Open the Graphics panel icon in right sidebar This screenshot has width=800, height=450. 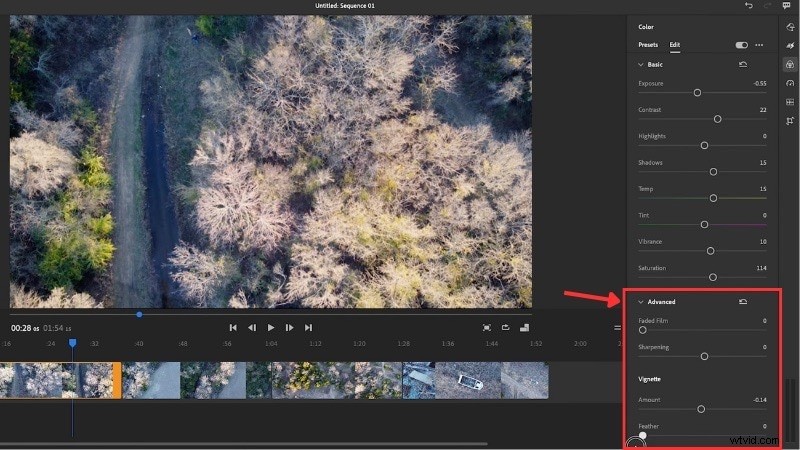[790, 27]
